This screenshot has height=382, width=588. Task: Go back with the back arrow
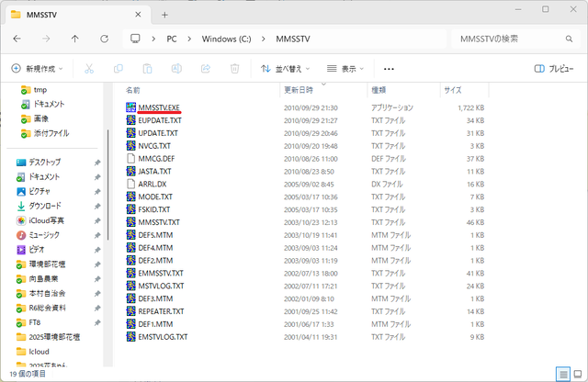click(17, 39)
